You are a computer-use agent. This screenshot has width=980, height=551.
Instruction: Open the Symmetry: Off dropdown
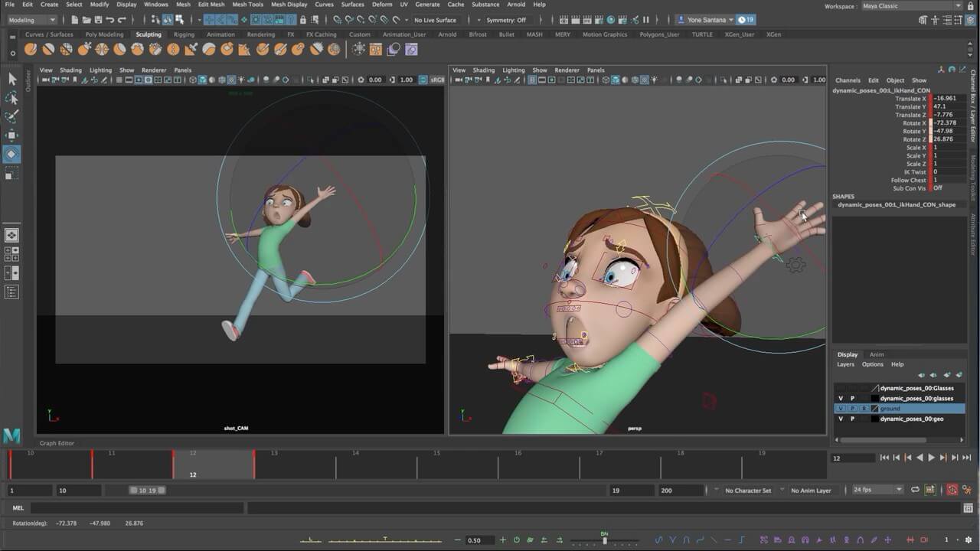509,20
